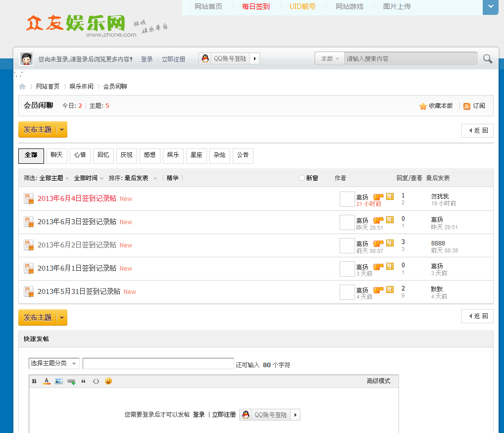Click in the search content input field

point(410,59)
